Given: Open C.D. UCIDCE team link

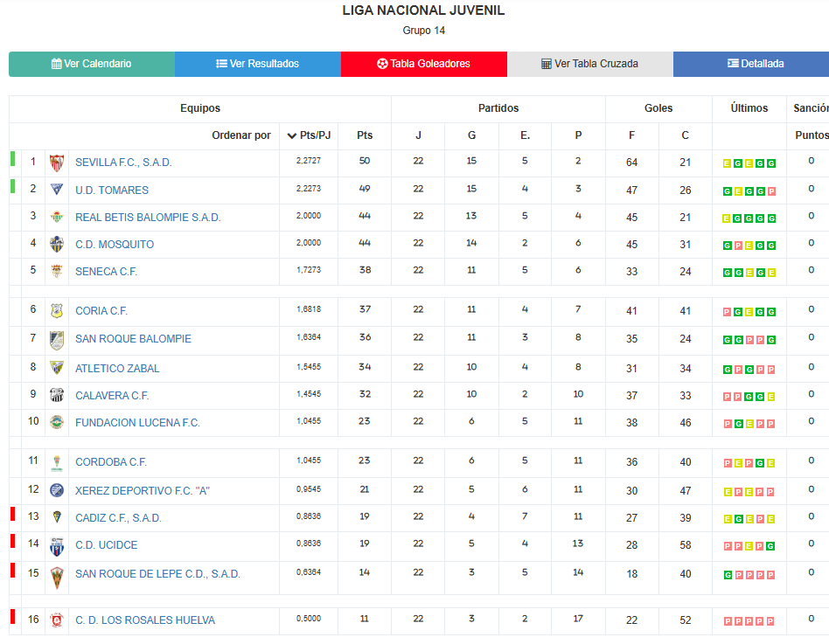Looking at the screenshot, I should (x=107, y=545).
